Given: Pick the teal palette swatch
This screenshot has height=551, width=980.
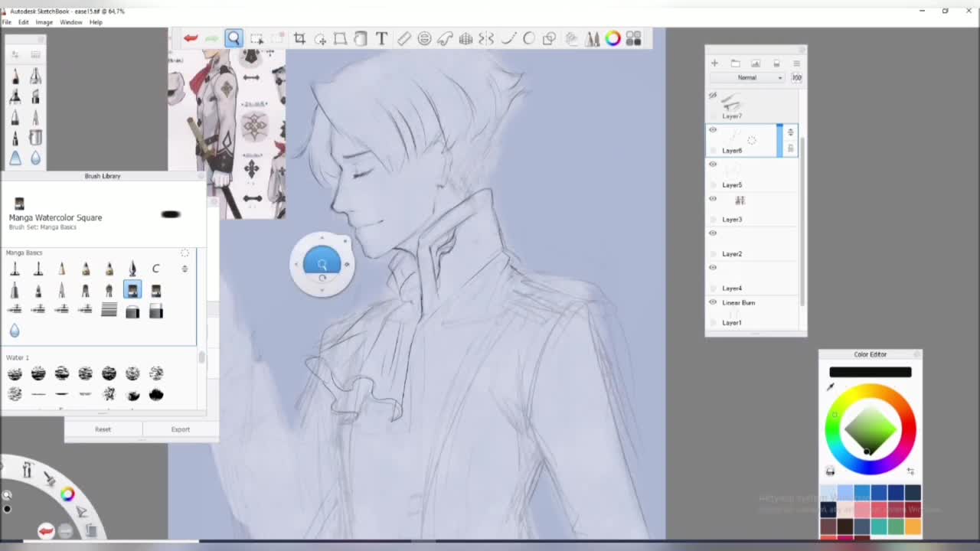Looking at the screenshot, I should 879,526.
